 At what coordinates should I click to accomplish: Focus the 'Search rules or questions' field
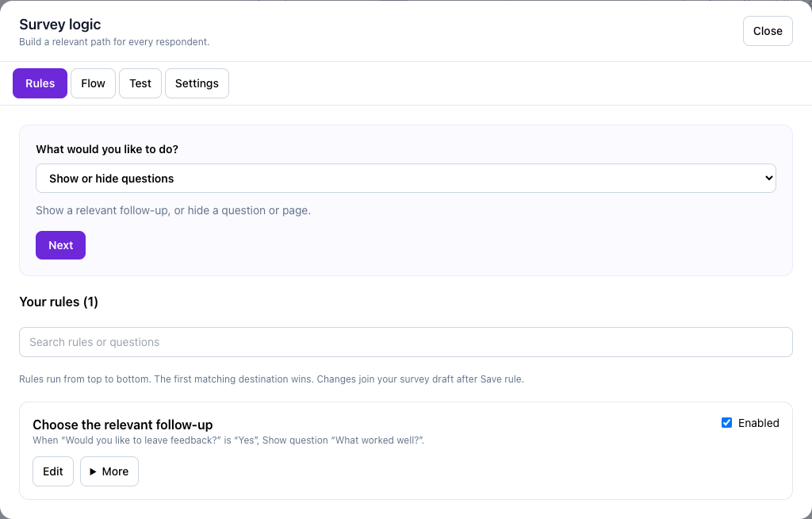tap(406, 342)
